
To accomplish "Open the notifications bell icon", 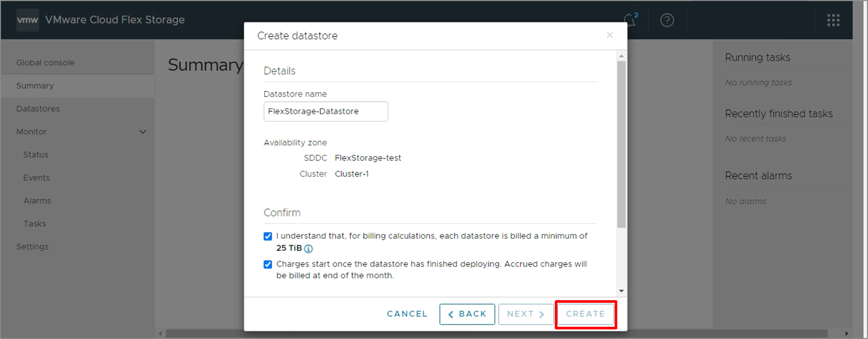I will [630, 20].
